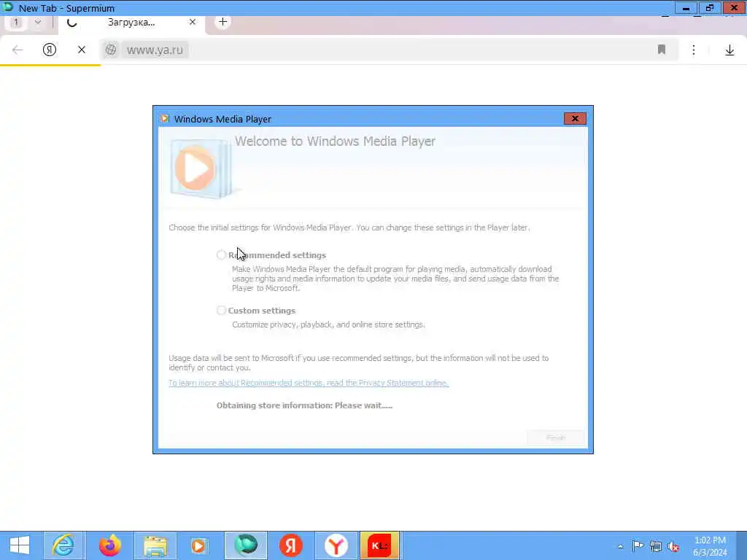Bookmark this page with the bookmark icon
This screenshot has height=560, width=747.
click(661, 50)
